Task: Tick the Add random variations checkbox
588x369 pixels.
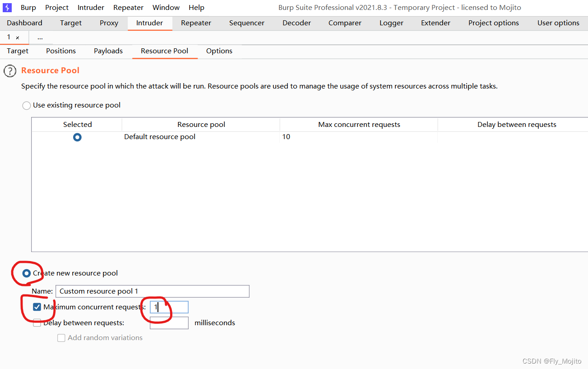Action: pyautogui.click(x=61, y=338)
